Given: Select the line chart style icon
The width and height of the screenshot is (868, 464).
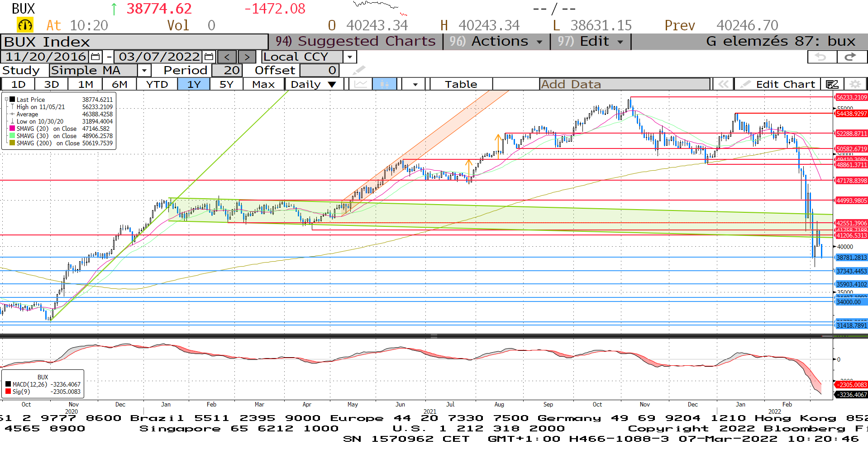Looking at the screenshot, I should click(361, 84).
